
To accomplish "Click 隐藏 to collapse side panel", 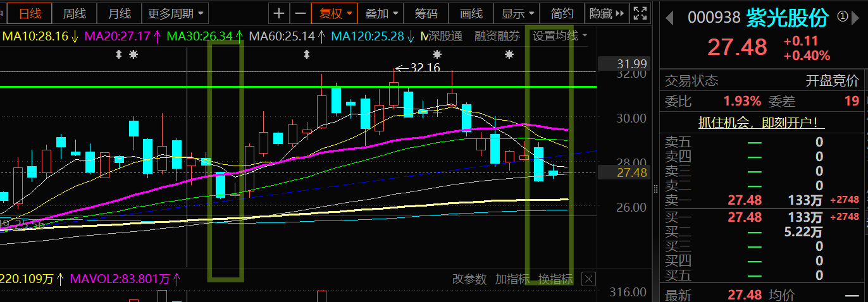I will [606, 13].
